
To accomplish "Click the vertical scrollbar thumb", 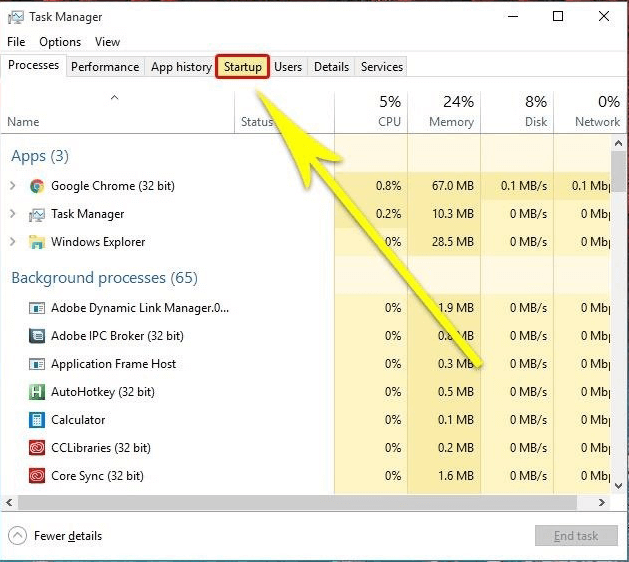I will (619, 172).
